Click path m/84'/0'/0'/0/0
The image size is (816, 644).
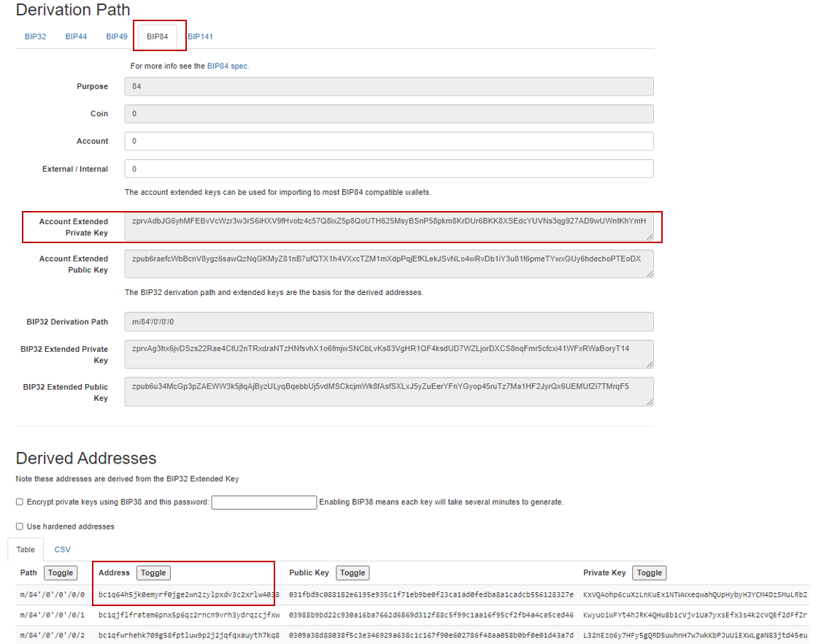click(x=52, y=594)
